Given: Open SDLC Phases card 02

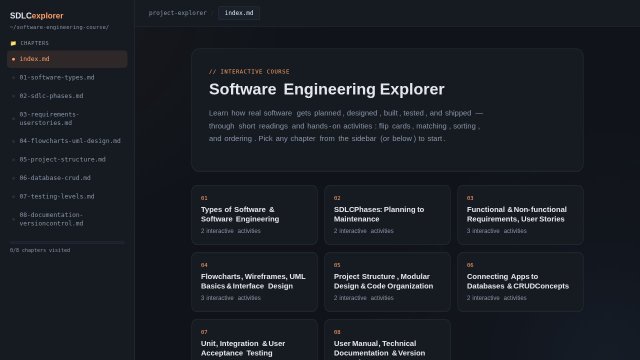Looking at the screenshot, I should [387, 215].
